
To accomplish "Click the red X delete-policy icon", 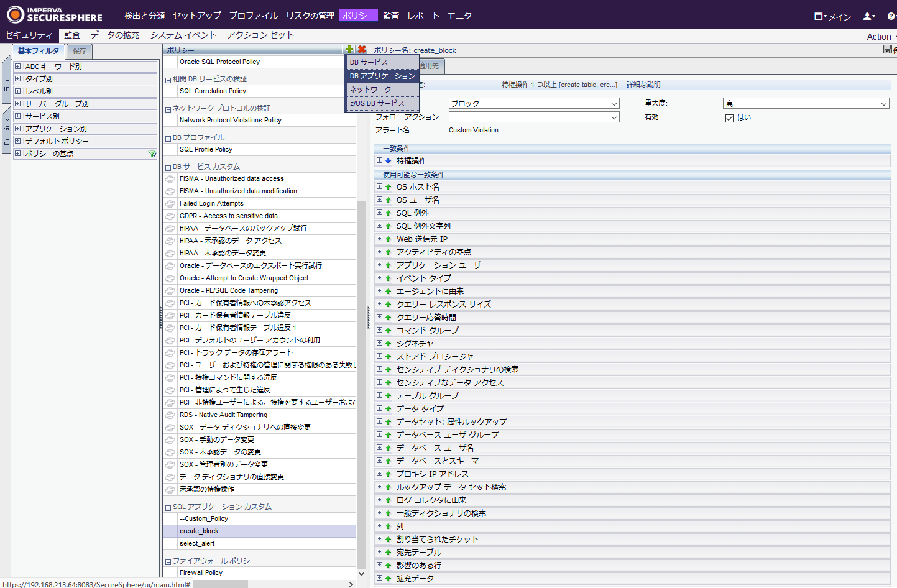I will [362, 49].
